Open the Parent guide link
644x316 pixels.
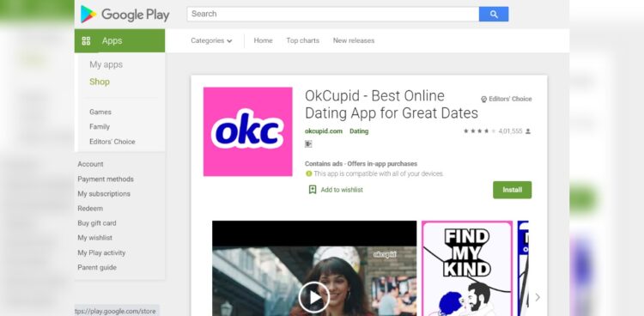click(97, 268)
